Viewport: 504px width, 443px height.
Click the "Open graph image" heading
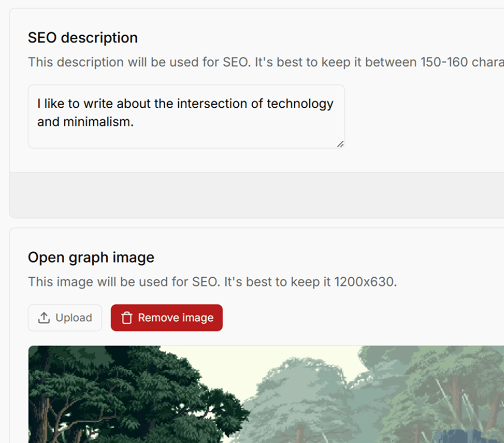[x=91, y=258]
